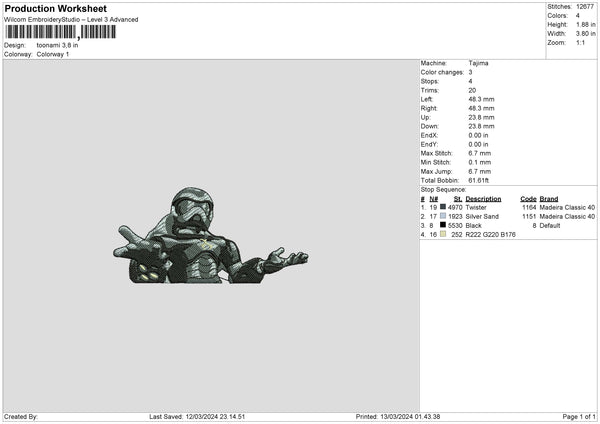This screenshot has width=600, height=424.
Task: Click the 'Description' column header
Action: 483,199
